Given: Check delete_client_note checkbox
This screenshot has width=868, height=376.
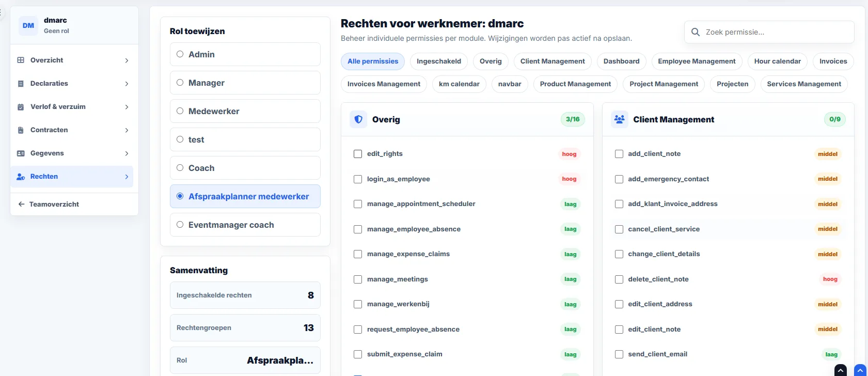Looking at the screenshot, I should coord(619,279).
